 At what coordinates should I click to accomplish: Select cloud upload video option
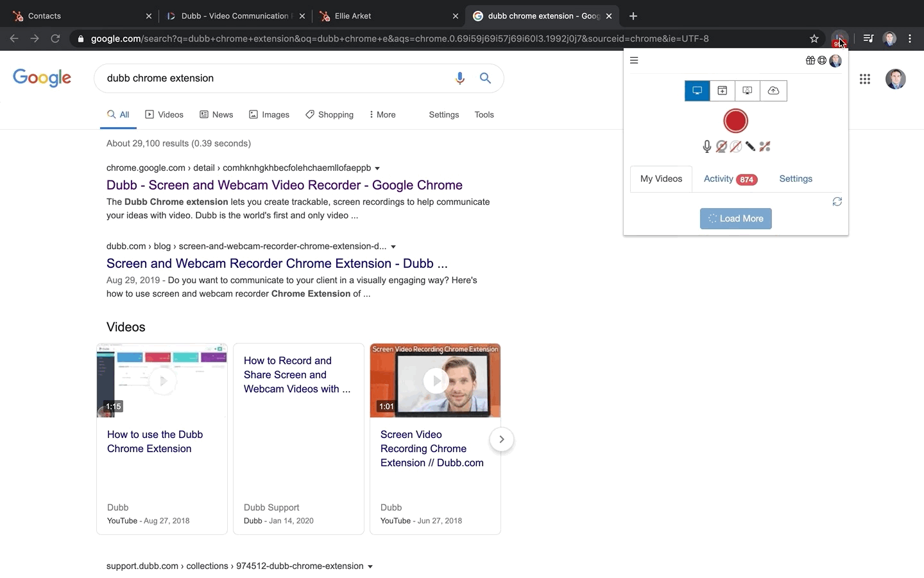pos(773,91)
